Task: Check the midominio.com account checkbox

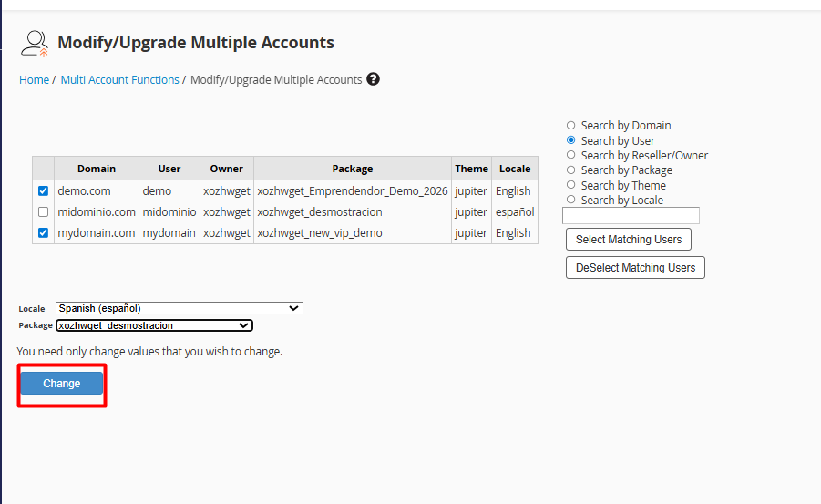Action: pos(44,212)
